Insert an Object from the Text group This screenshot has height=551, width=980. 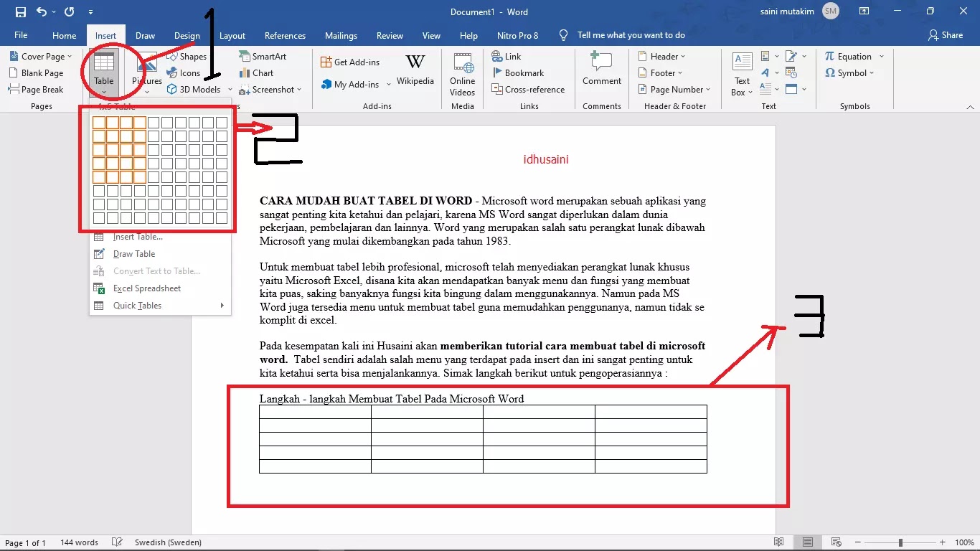tap(796, 89)
